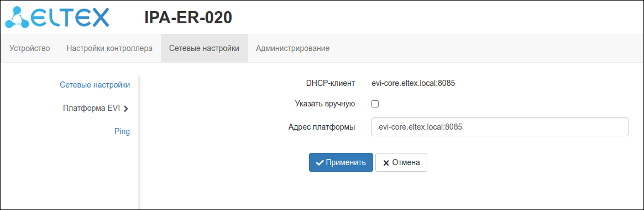
Task: Click the Применить button
Action: [x=341, y=162]
